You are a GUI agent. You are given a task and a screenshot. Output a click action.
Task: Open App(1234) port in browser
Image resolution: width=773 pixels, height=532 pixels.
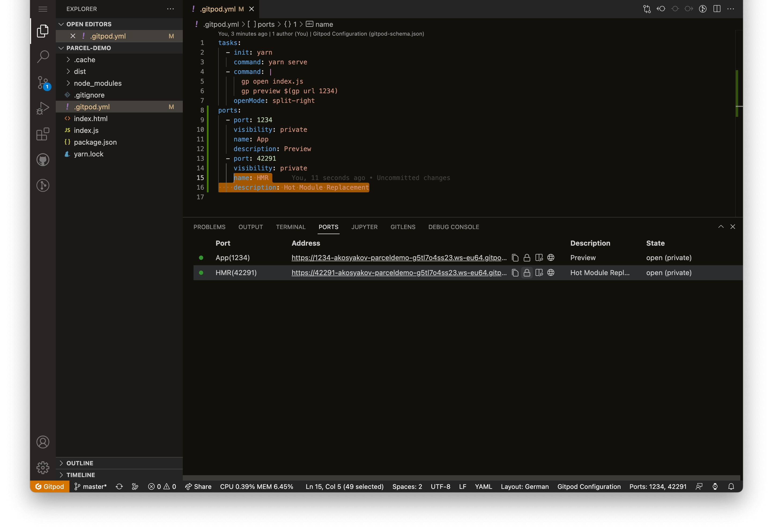pyautogui.click(x=551, y=258)
